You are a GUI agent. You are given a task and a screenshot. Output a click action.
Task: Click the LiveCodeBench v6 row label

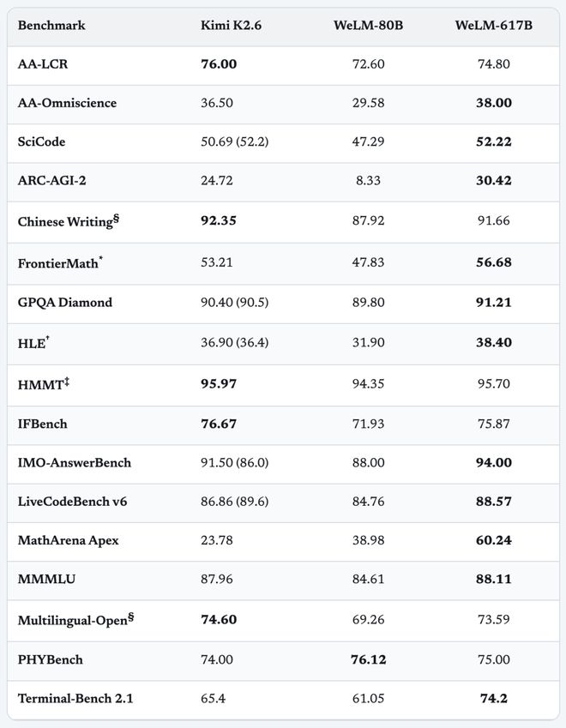pyautogui.click(x=72, y=502)
